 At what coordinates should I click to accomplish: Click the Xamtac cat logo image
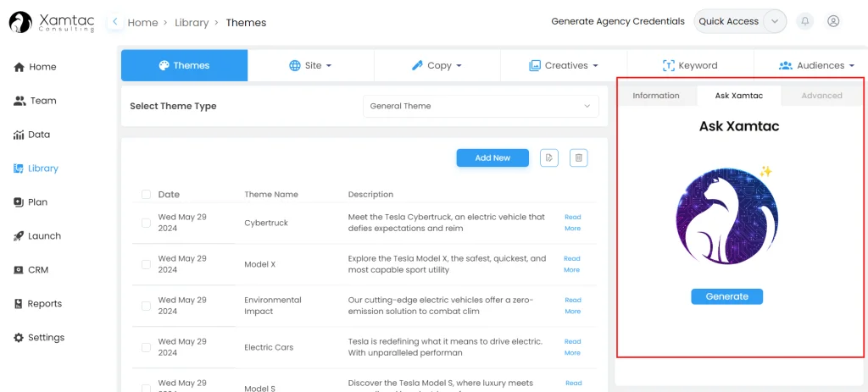click(x=726, y=222)
